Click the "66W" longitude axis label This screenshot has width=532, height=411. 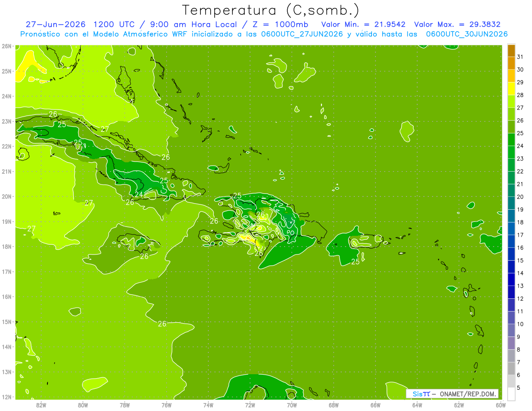pyautogui.click(x=376, y=405)
